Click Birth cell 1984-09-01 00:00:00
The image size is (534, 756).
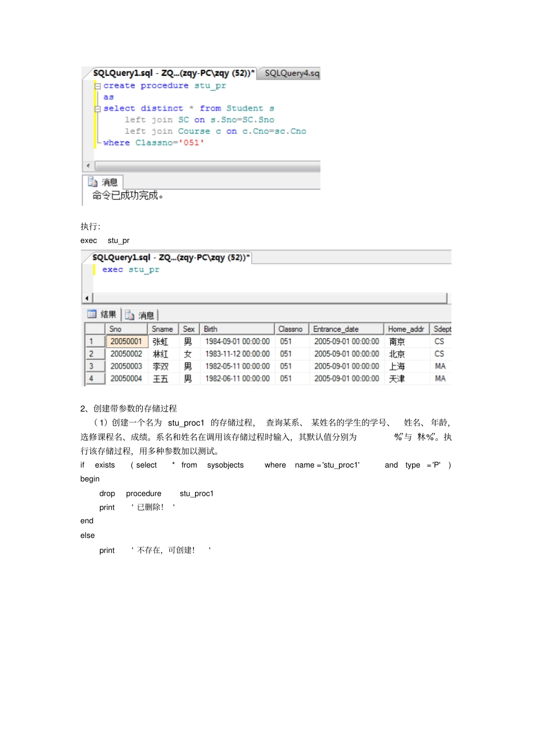point(238,341)
